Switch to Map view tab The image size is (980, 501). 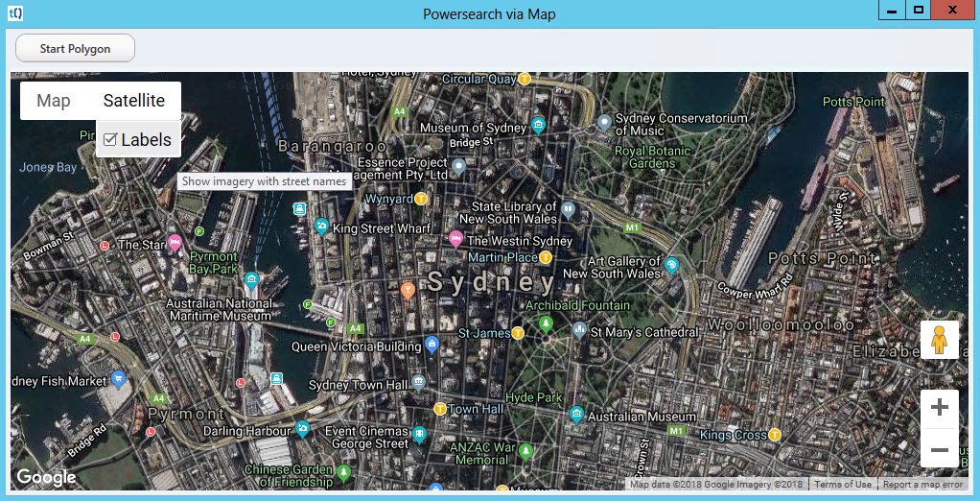click(x=53, y=101)
